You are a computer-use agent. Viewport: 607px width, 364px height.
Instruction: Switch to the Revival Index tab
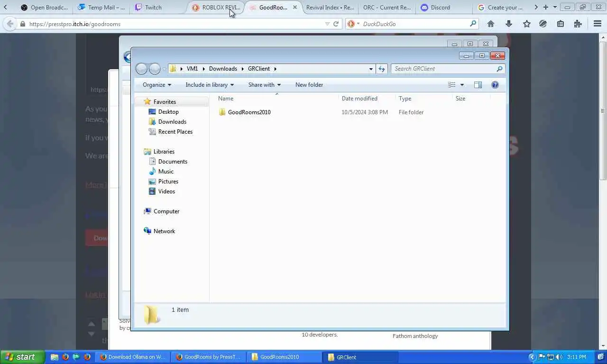[x=330, y=7]
